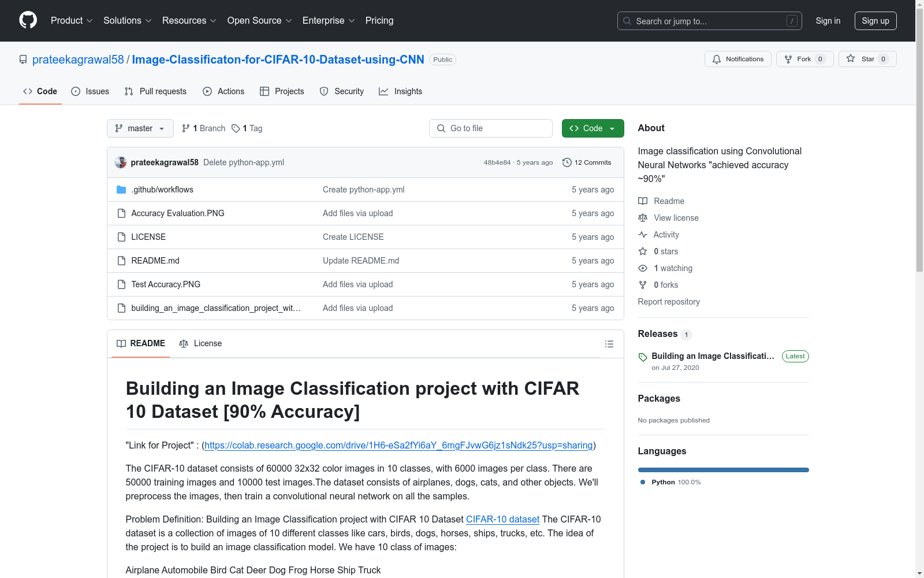
Task: Click the tag icon next to 1 Tag
Action: coord(236,128)
